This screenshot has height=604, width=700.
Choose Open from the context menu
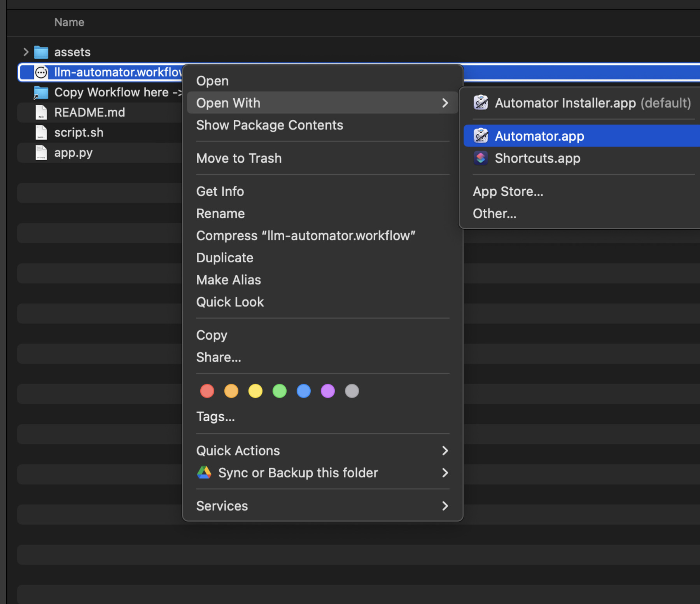322,81
